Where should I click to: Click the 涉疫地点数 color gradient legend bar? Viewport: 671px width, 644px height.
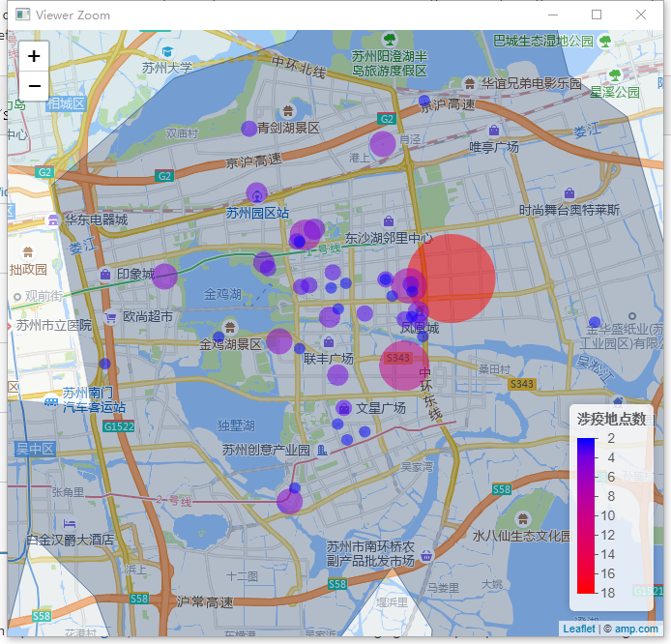(x=586, y=515)
